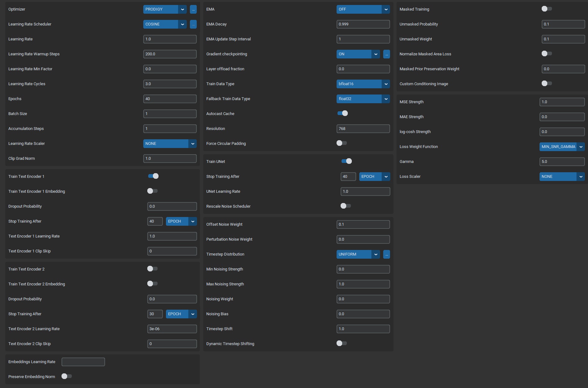
Task: Open the Optimizer advanced settings (...) button
Action: (193, 9)
